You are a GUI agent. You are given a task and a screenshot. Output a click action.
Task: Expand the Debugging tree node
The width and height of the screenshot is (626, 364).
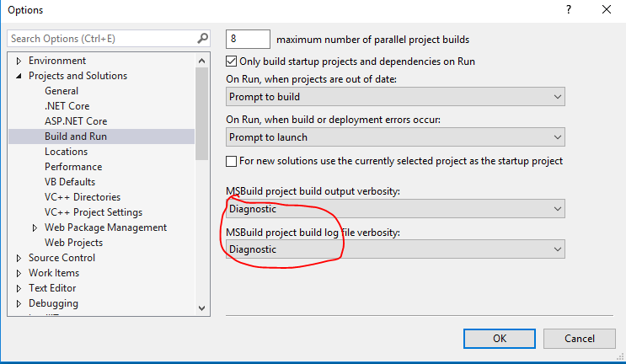pyautogui.click(x=19, y=303)
